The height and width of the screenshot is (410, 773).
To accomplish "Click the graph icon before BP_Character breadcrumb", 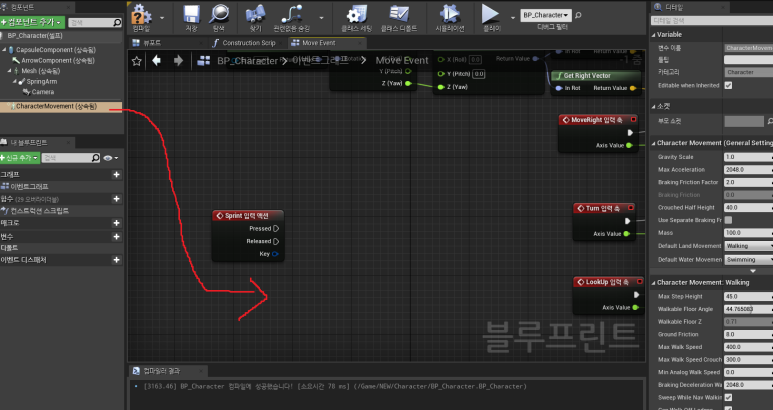I will click(204, 61).
